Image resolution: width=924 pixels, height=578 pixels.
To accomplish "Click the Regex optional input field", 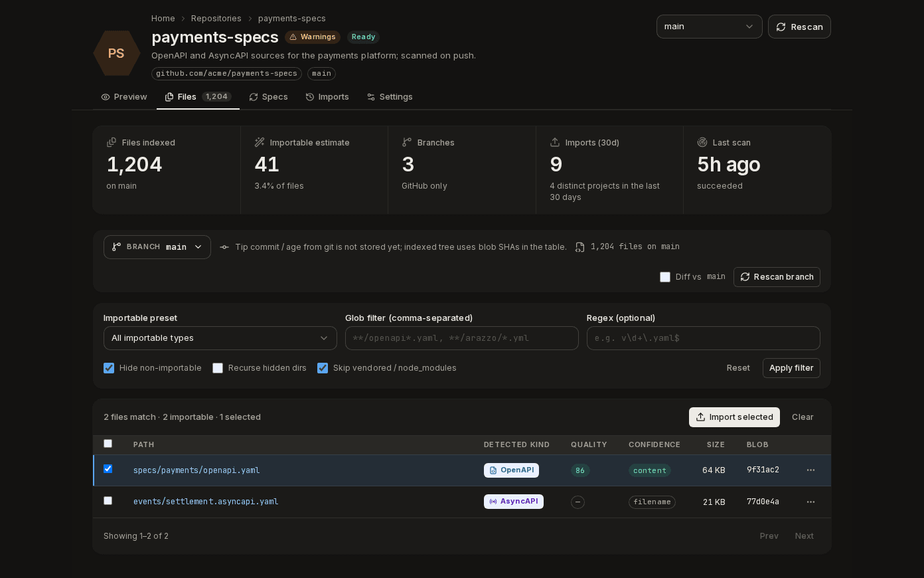I will pyautogui.click(x=704, y=338).
